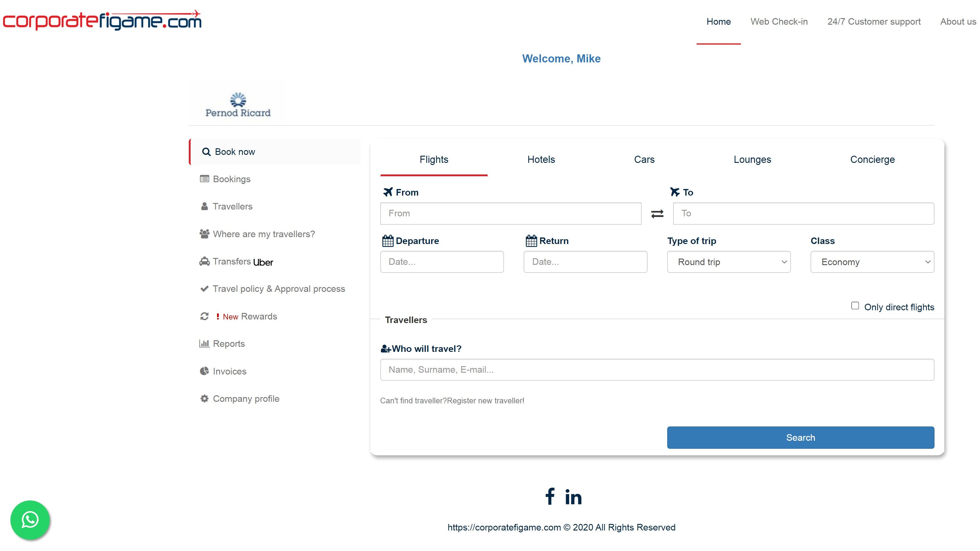Click the Return calendar icon
980x551 pixels.
(531, 241)
